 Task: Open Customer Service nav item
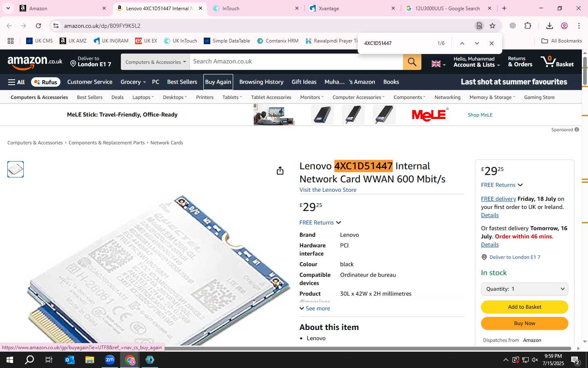[90, 82]
